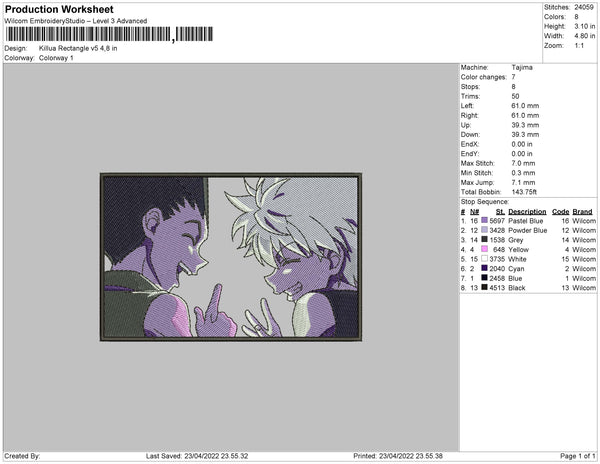Click the design name 'Killua Rectangle v5 4,8 in'
The width and height of the screenshot is (600, 464).
pos(78,48)
